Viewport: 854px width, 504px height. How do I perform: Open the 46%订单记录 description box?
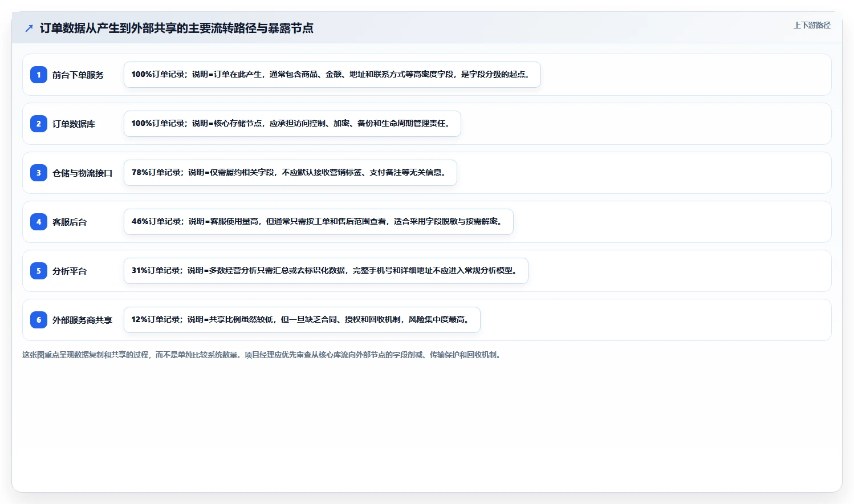pyautogui.click(x=319, y=222)
